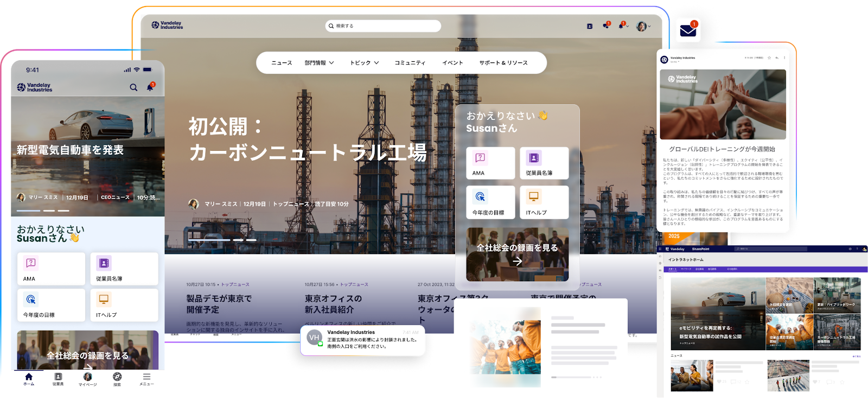This screenshot has width=868, height=412.
Task: Open the mail envelope icon with badge
Action: (688, 31)
